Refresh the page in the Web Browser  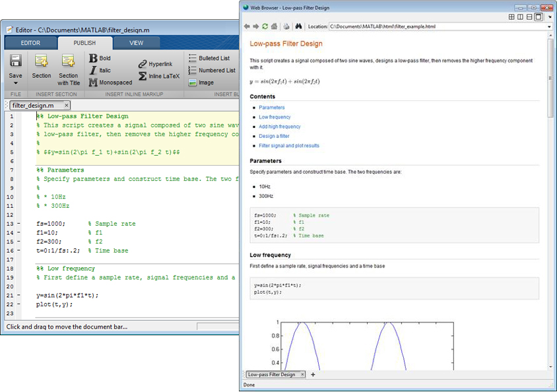pyautogui.click(x=264, y=25)
